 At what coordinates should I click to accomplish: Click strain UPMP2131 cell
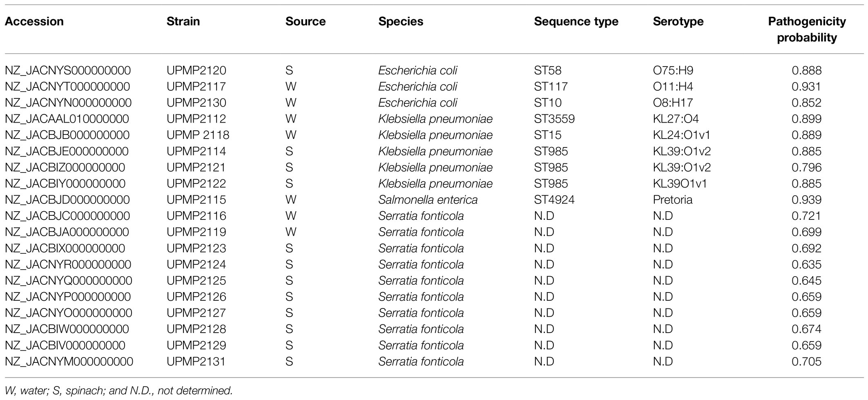[x=196, y=362]
